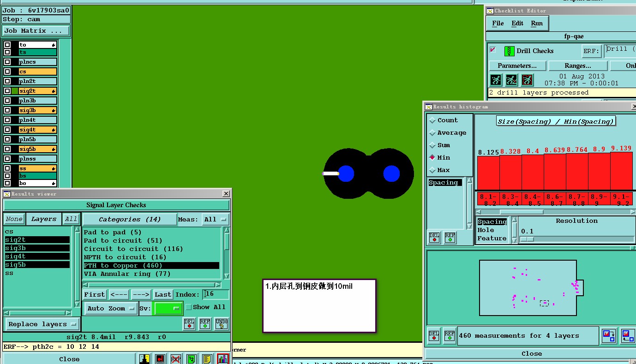Click REF icon below Spacing list in histogram
Screen dimensions: 636x364
point(450,237)
